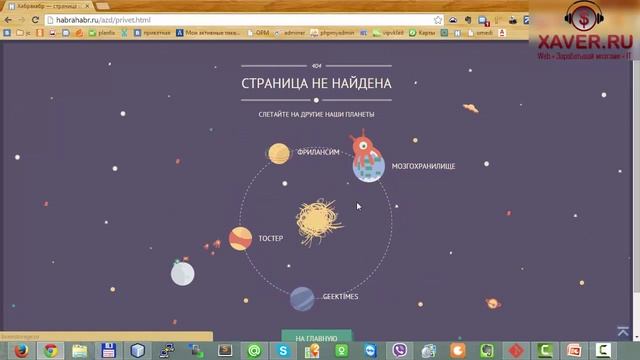Image resolution: width=640 pixels, height=360 pixels.
Task: Open the adminer bookmark
Action: pyautogui.click(x=290, y=33)
